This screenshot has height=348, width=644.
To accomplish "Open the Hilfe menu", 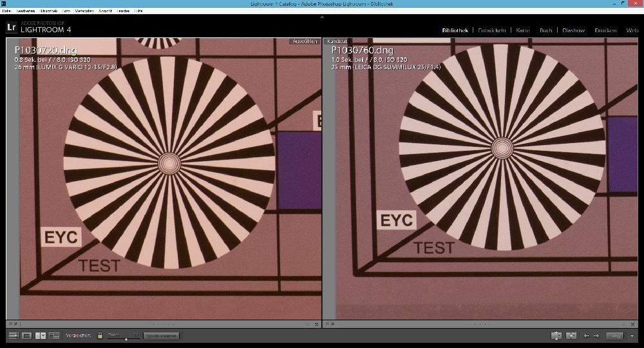I will 138,11.
